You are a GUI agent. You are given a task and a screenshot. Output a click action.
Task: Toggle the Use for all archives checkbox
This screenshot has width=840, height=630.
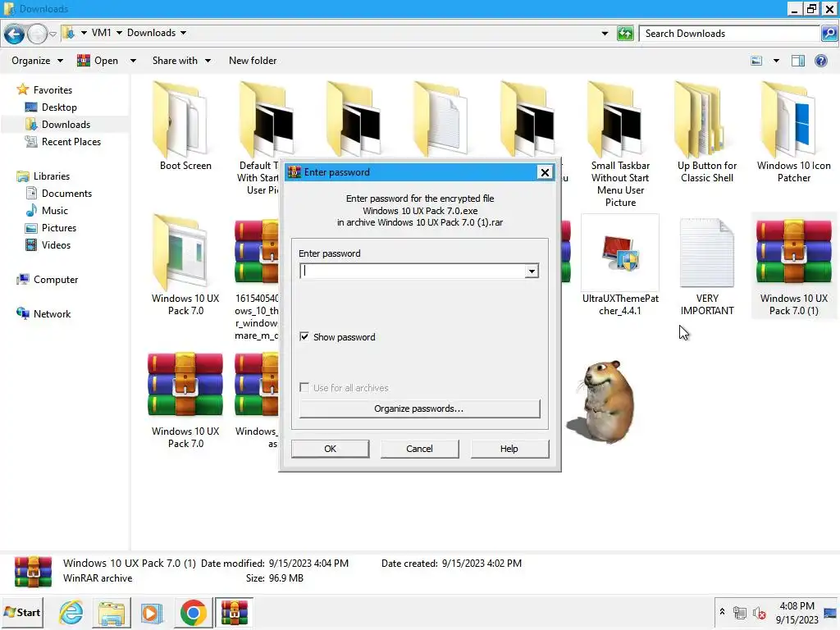click(304, 387)
